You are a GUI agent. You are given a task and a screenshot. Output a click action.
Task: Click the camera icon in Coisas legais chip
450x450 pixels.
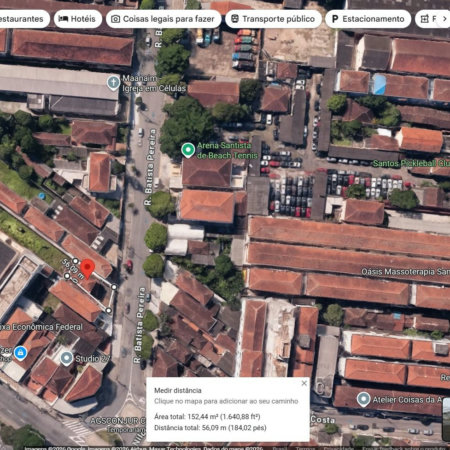(x=115, y=19)
